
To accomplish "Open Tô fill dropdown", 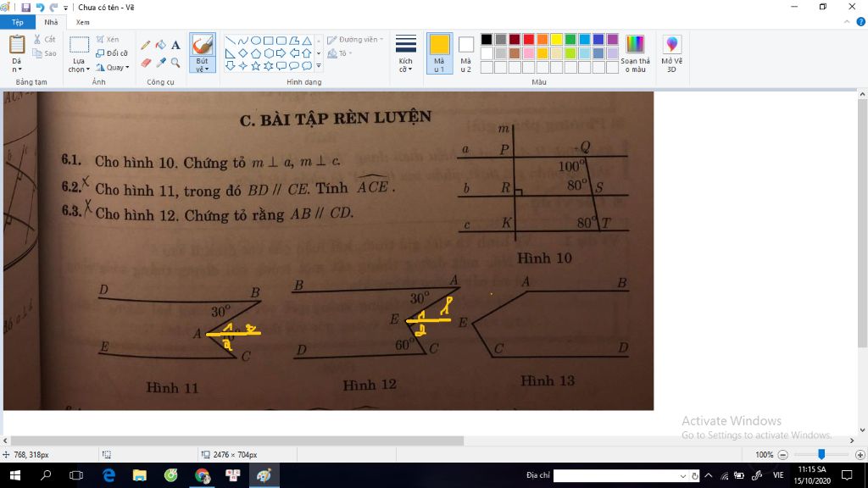I will pyautogui.click(x=340, y=53).
